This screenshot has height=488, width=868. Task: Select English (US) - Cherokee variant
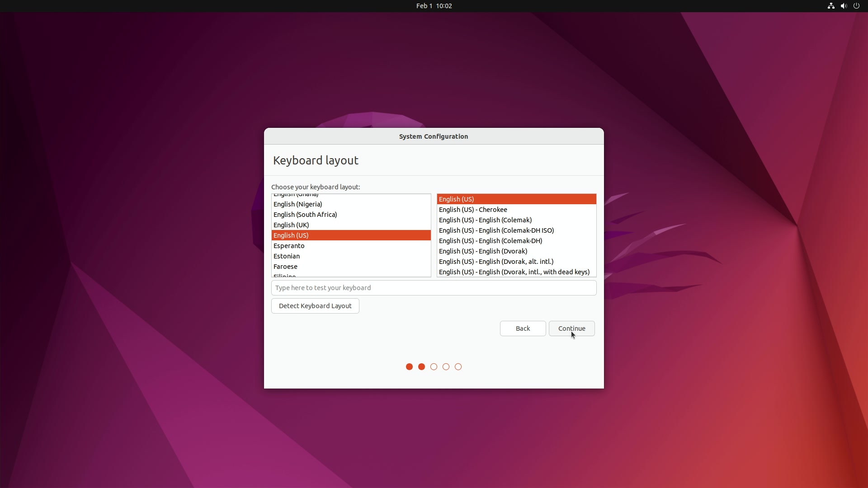pos(516,210)
